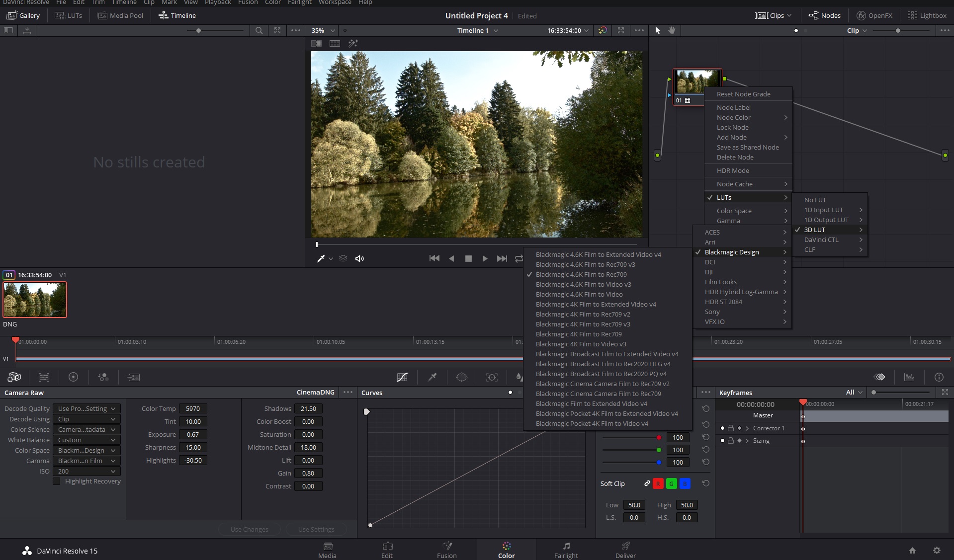Open the Color Science dropdown
The image size is (954, 560).
pyautogui.click(x=87, y=429)
